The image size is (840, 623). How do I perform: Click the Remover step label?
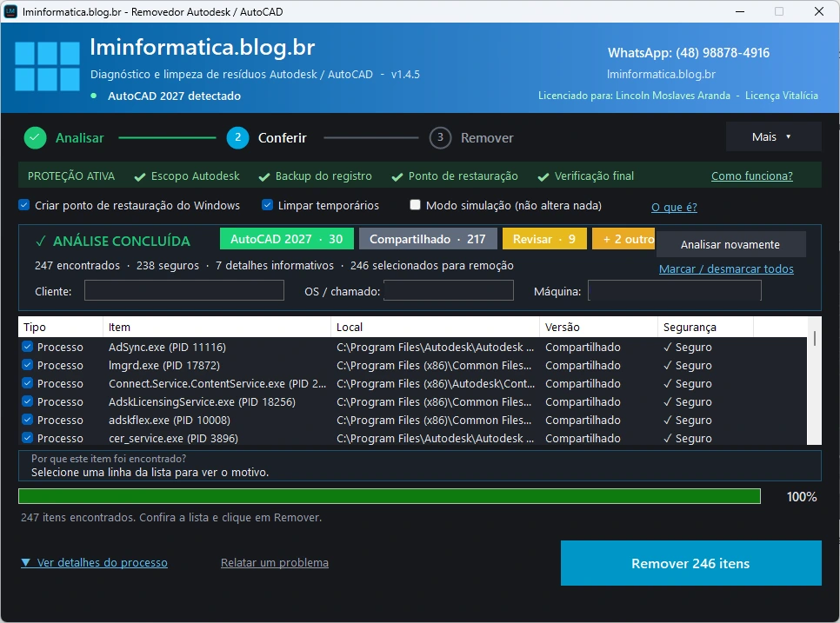(x=487, y=138)
